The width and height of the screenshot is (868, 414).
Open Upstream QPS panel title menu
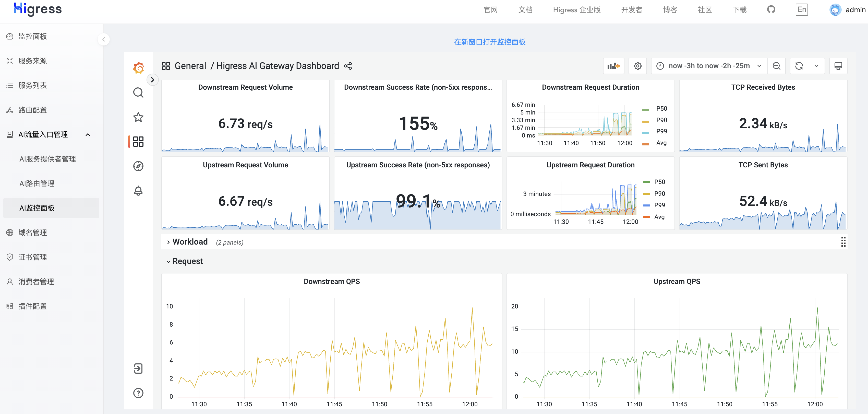tap(677, 281)
